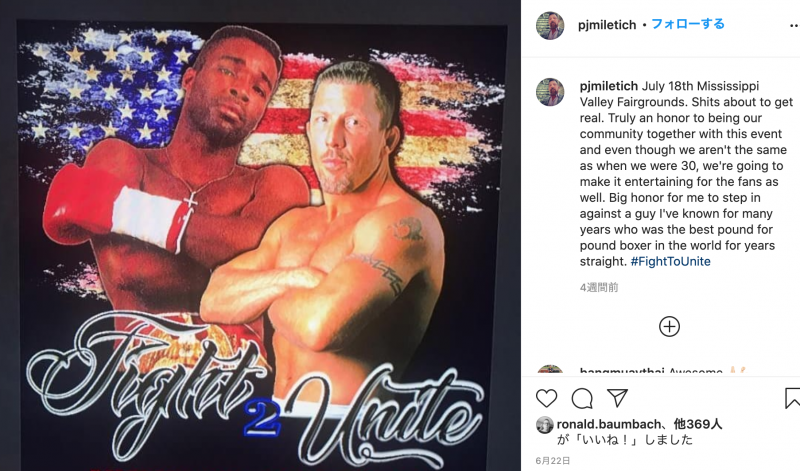Follow pjmiletich via フォローする link
This screenshot has height=471, width=800.
click(688, 24)
